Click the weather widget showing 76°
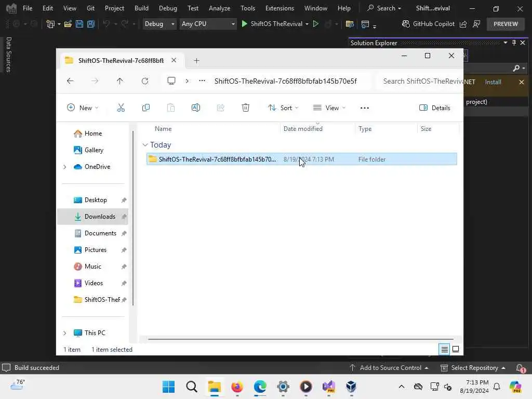The image size is (532, 399). coord(18,385)
